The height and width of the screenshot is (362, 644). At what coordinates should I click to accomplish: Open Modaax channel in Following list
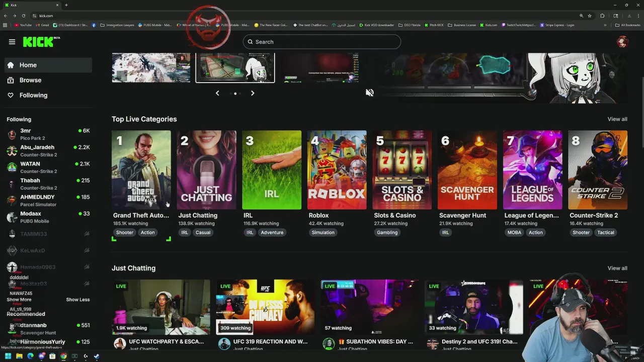coord(48,217)
